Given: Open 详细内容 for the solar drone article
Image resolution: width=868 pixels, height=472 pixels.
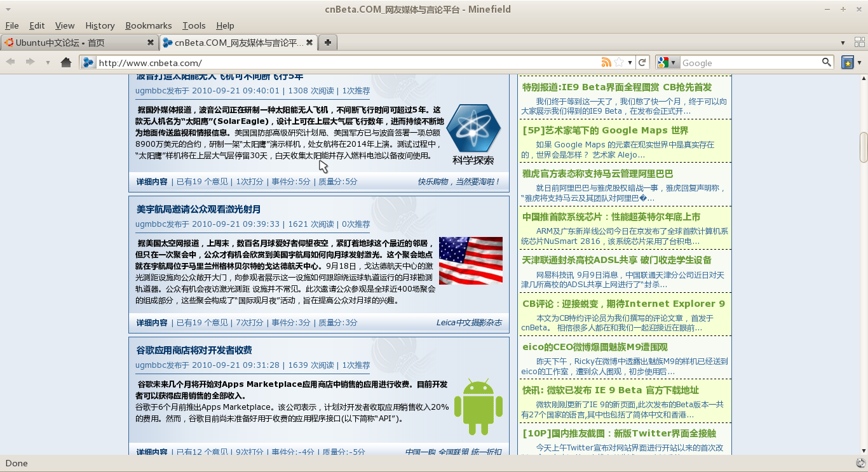Looking at the screenshot, I should (x=152, y=182).
